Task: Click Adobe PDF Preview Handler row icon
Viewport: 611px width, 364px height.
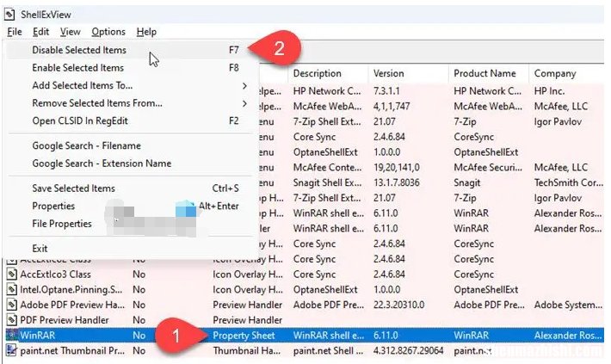Action: pos(12,305)
